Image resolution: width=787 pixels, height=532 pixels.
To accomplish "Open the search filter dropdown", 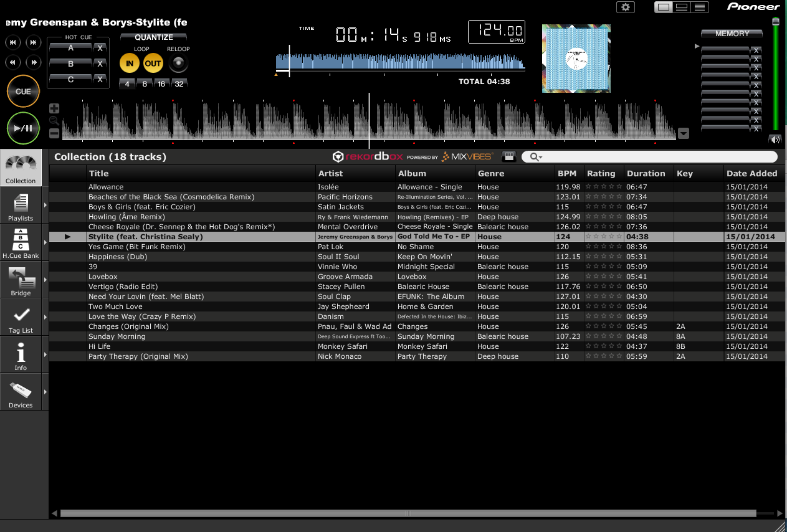I will 535,157.
